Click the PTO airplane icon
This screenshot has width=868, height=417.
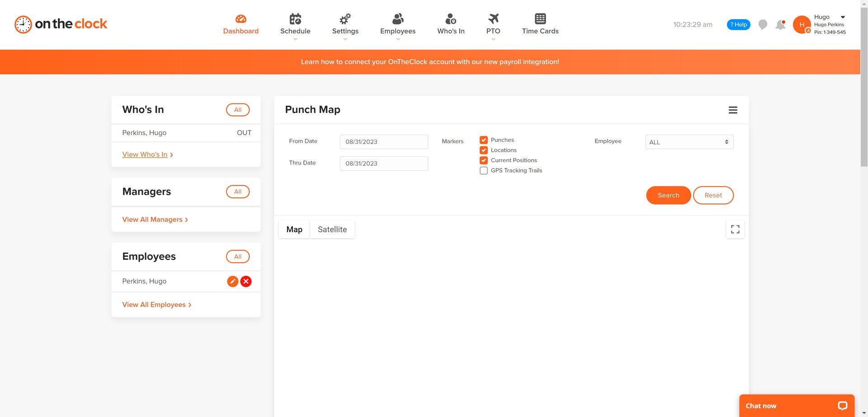click(x=493, y=19)
